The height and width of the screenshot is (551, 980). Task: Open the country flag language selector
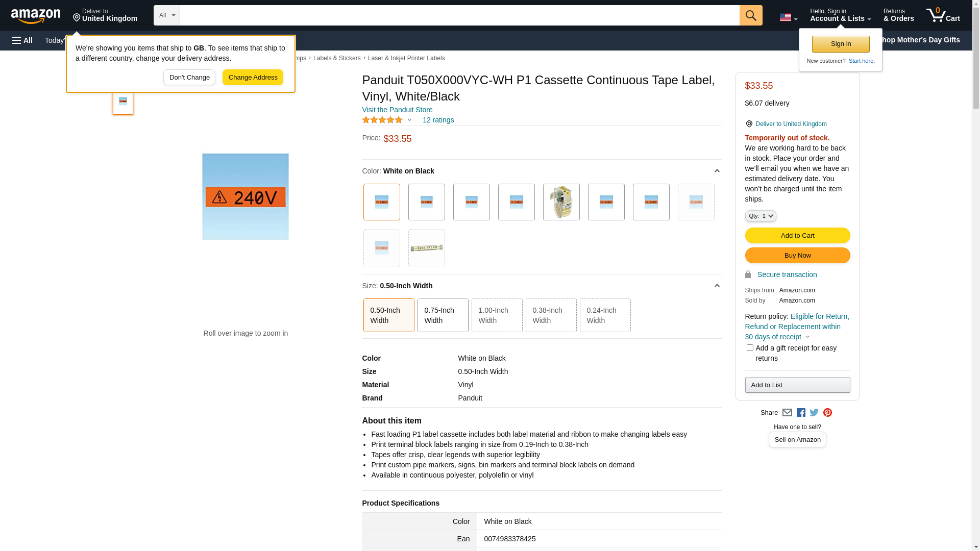pos(788,17)
